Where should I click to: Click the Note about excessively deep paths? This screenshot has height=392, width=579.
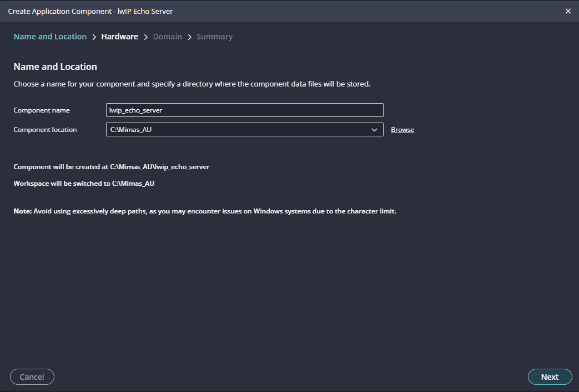tap(205, 212)
